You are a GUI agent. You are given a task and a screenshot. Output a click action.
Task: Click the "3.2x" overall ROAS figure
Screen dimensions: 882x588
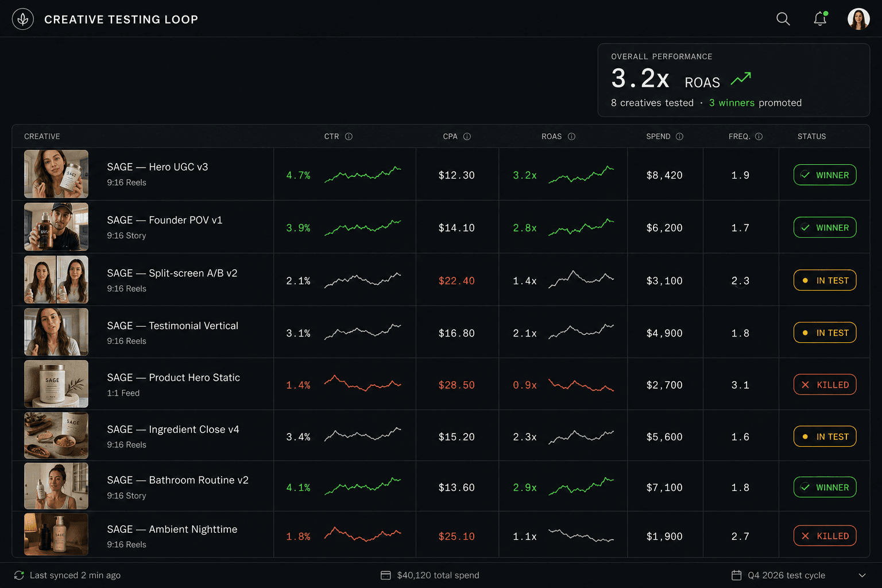pyautogui.click(x=640, y=78)
